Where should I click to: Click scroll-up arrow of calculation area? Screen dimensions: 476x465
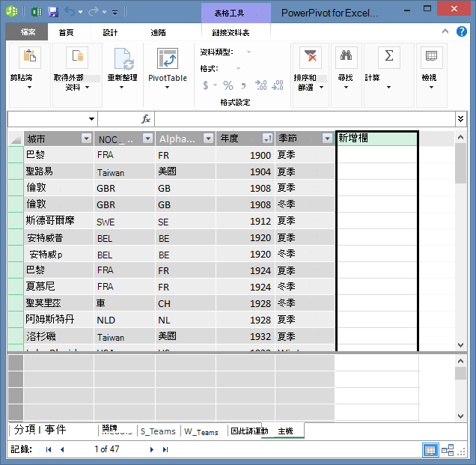coord(460,361)
